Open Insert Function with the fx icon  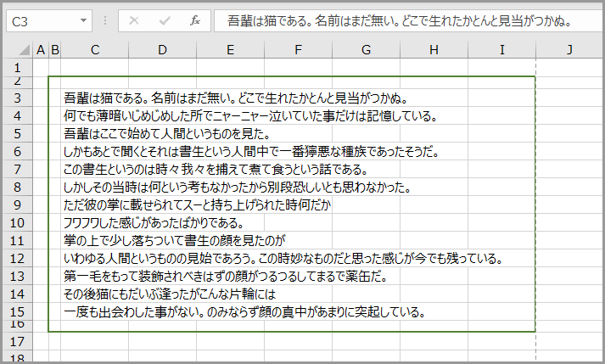tap(194, 20)
